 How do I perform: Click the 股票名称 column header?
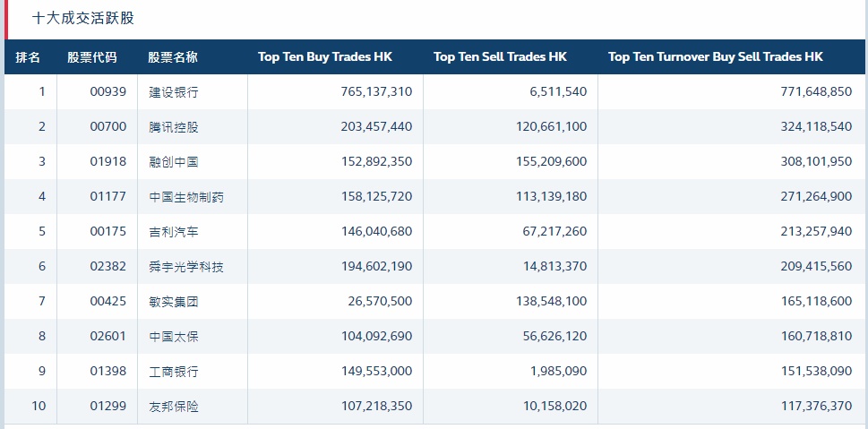tap(173, 57)
